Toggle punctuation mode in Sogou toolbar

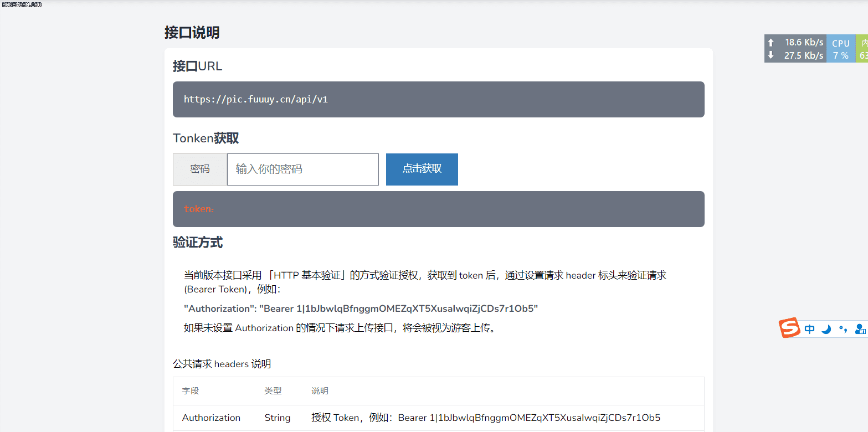[843, 328]
